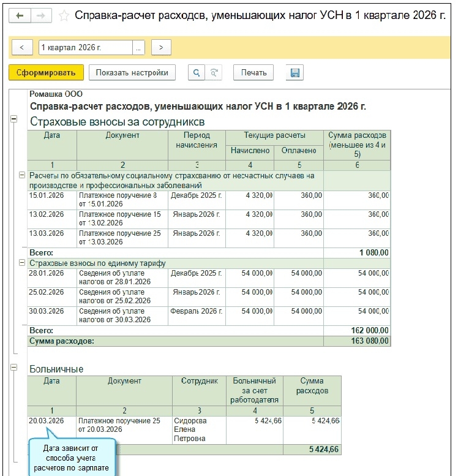Click the search magnifier icon
469x476 pixels.
pos(196,73)
